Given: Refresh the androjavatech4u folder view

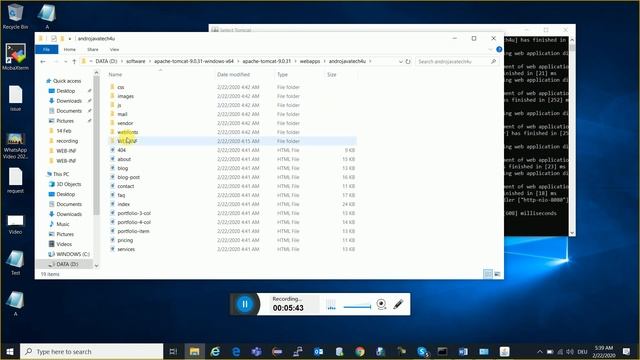Looking at the screenshot, I should point(408,61).
